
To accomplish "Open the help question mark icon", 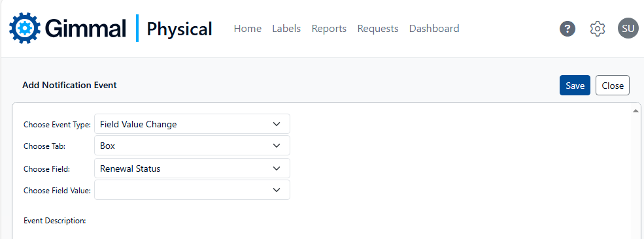I will (x=568, y=29).
